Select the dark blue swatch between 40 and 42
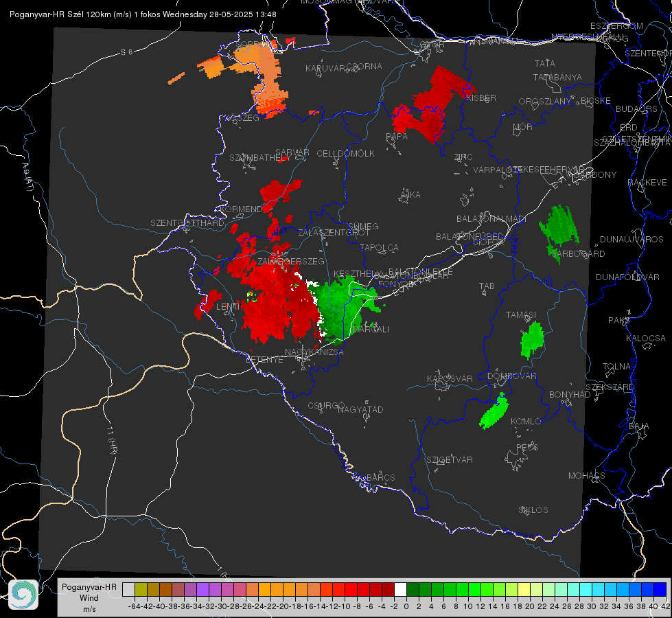 (x=660, y=590)
